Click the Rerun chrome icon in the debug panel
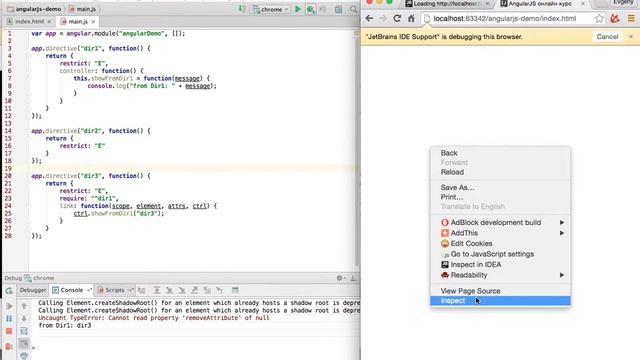 pos(9,291)
